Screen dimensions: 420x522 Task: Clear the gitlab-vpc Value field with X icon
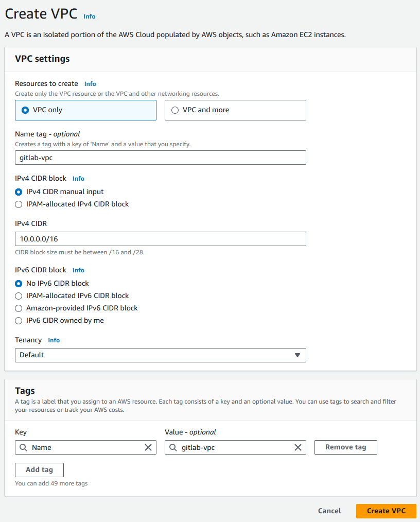click(x=297, y=447)
